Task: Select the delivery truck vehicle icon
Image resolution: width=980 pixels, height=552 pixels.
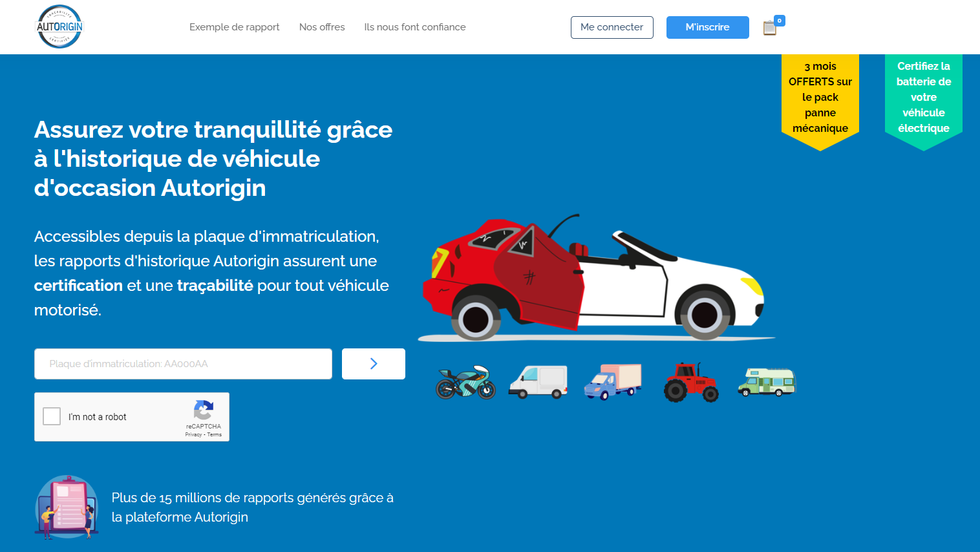Action: pos(613,382)
